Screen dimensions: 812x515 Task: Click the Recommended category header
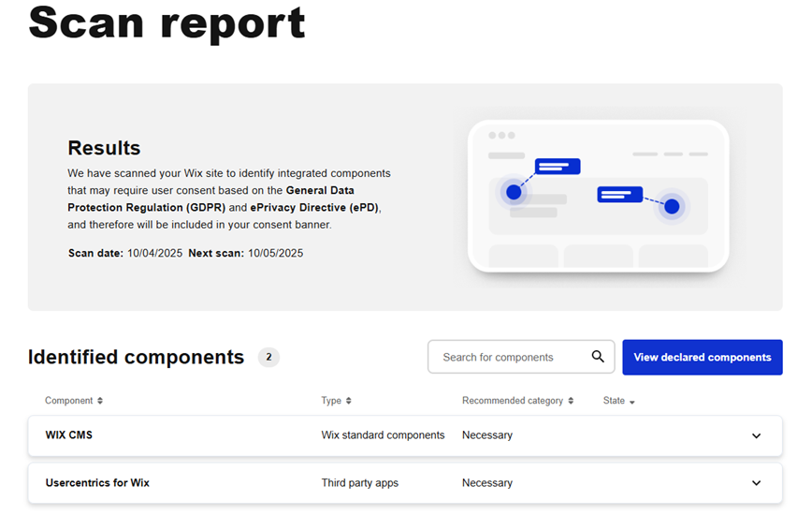pyautogui.click(x=512, y=401)
